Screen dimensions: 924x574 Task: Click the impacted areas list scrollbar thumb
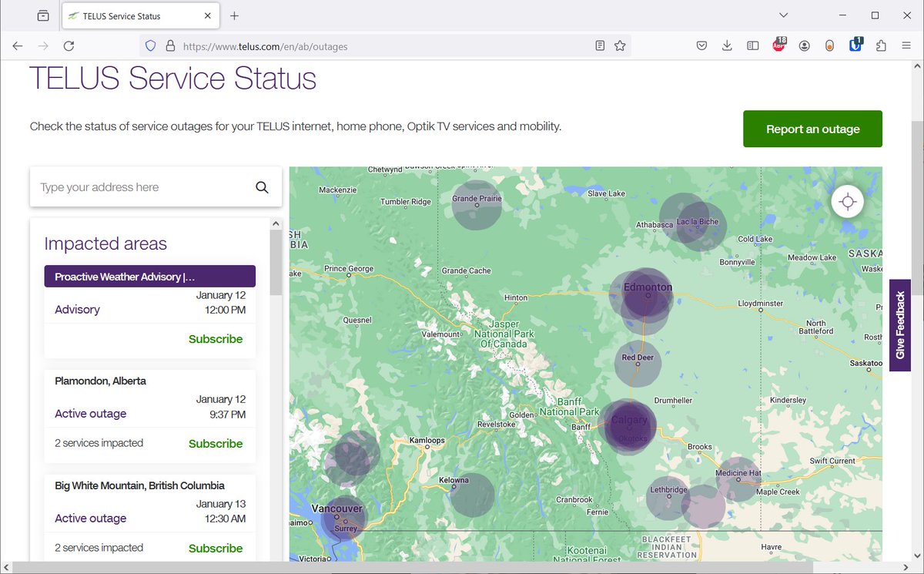pos(276,262)
